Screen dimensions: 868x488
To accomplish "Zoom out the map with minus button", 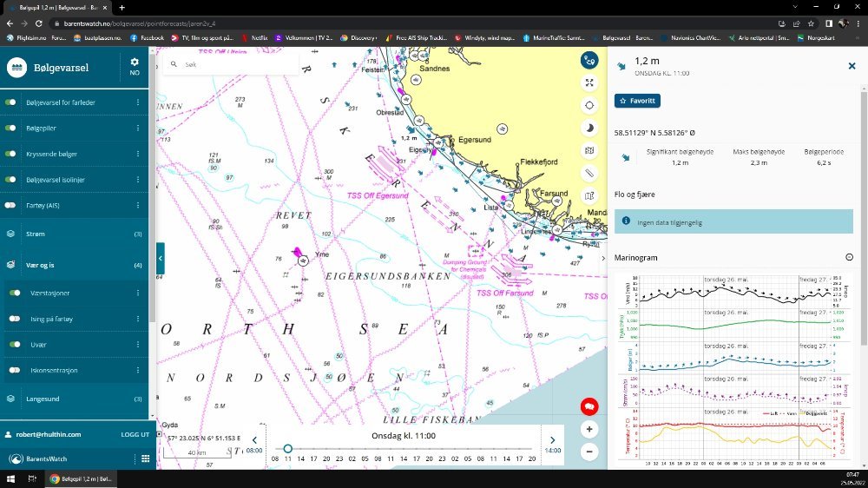I will [x=589, y=452].
